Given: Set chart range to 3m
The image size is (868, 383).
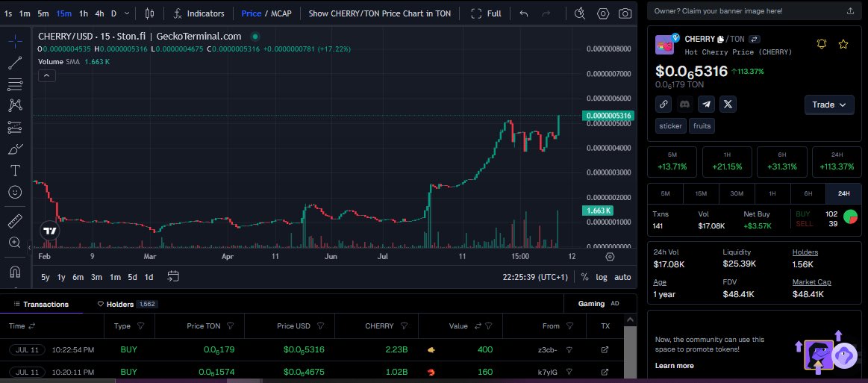Looking at the screenshot, I should [x=96, y=277].
